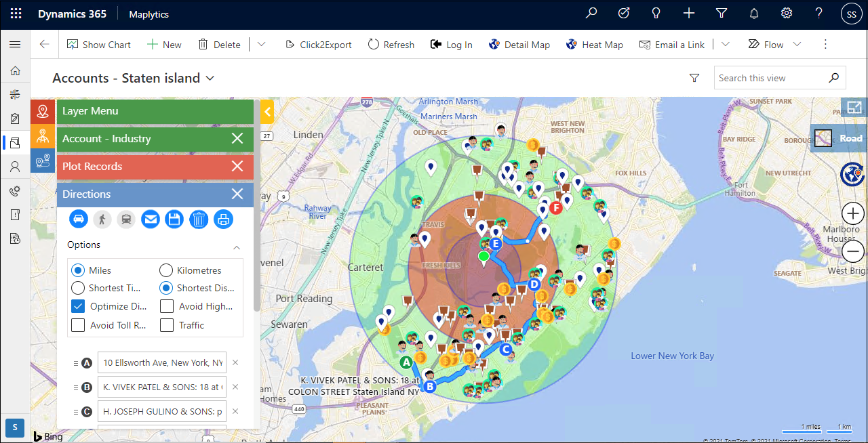Image resolution: width=868 pixels, height=443 pixels.
Task: Open the Flow dropdown chevron
Action: (x=797, y=45)
